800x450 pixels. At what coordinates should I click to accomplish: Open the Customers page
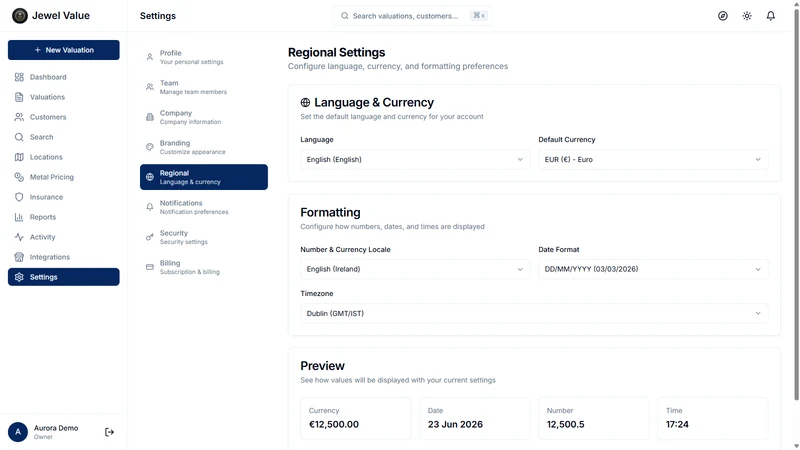(x=64, y=117)
